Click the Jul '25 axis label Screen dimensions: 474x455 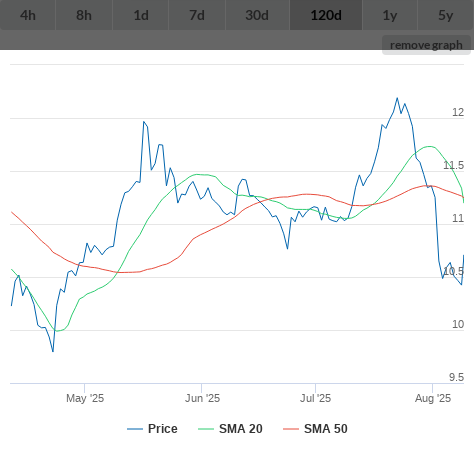pyautogui.click(x=315, y=398)
